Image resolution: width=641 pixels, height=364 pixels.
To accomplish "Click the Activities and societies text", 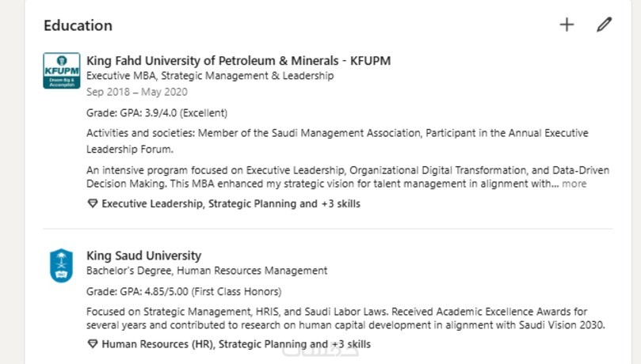I will point(337,140).
